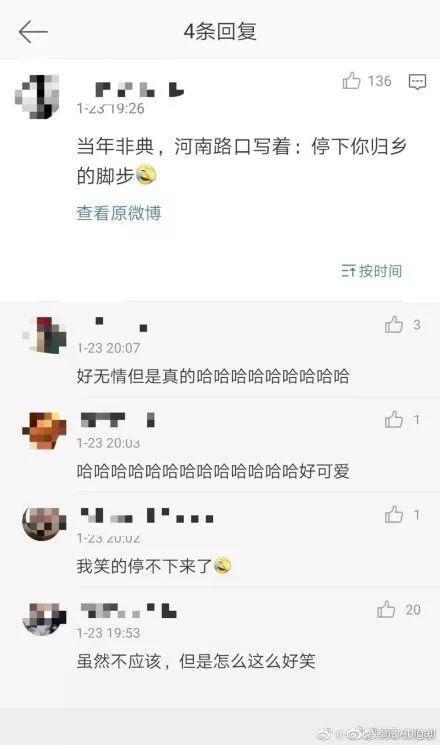Screen dimensions: 440x745
Task: Open the orange avatar of the 好可爱 commenter
Action: click(45, 430)
